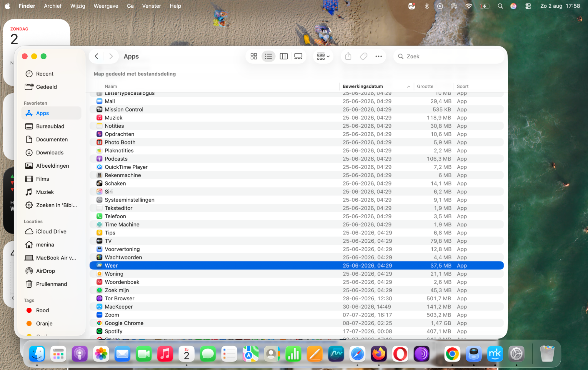The image size is (588, 370).
Task: Open the Trash in the Dock
Action: 547,354
